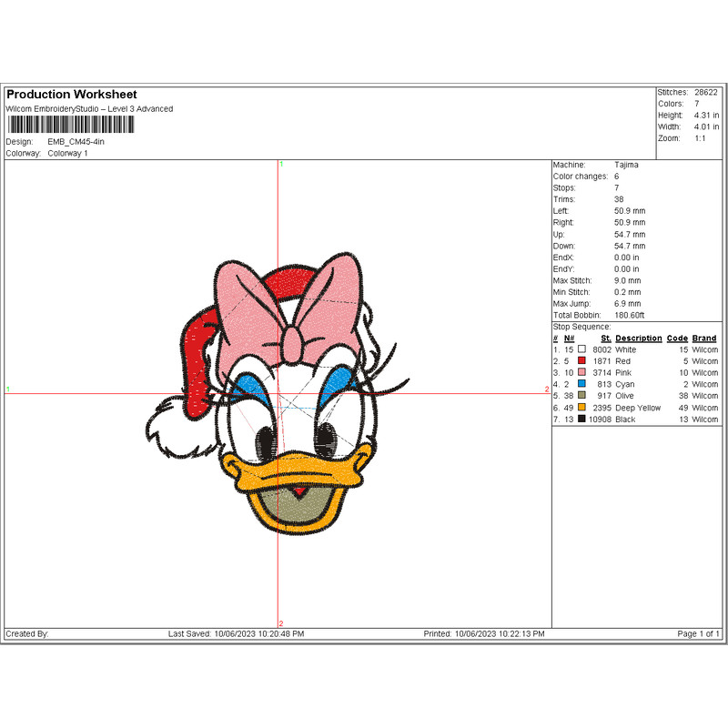728x728 pixels.
Task: Click the Production Worksheet title
Action: click(x=71, y=95)
